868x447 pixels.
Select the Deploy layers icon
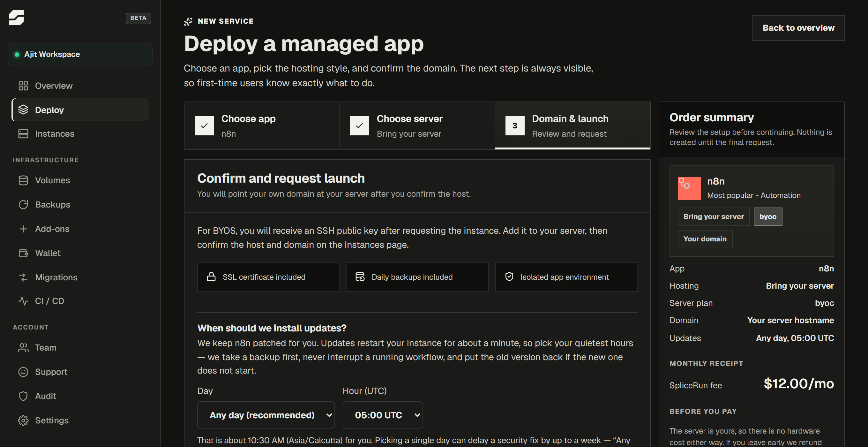click(x=23, y=110)
